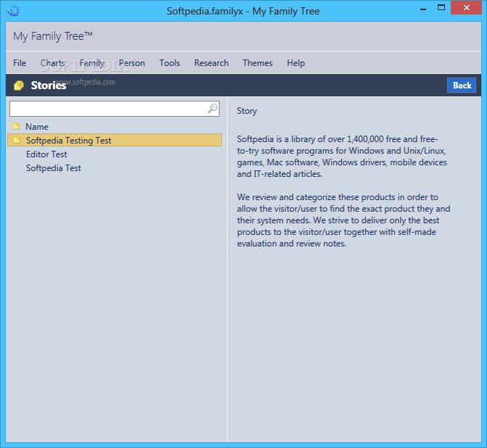Click the search magnifier icon
Image resolution: width=487 pixels, height=448 pixels.
pyautogui.click(x=213, y=109)
